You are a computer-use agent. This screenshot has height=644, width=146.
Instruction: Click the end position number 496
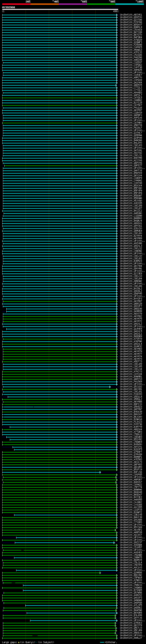tap(115, 11)
